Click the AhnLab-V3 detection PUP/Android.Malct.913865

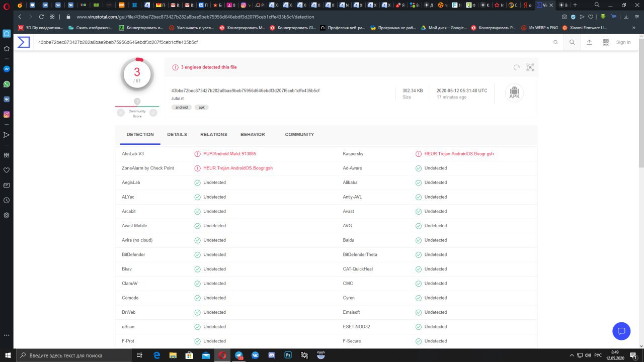[x=229, y=154]
